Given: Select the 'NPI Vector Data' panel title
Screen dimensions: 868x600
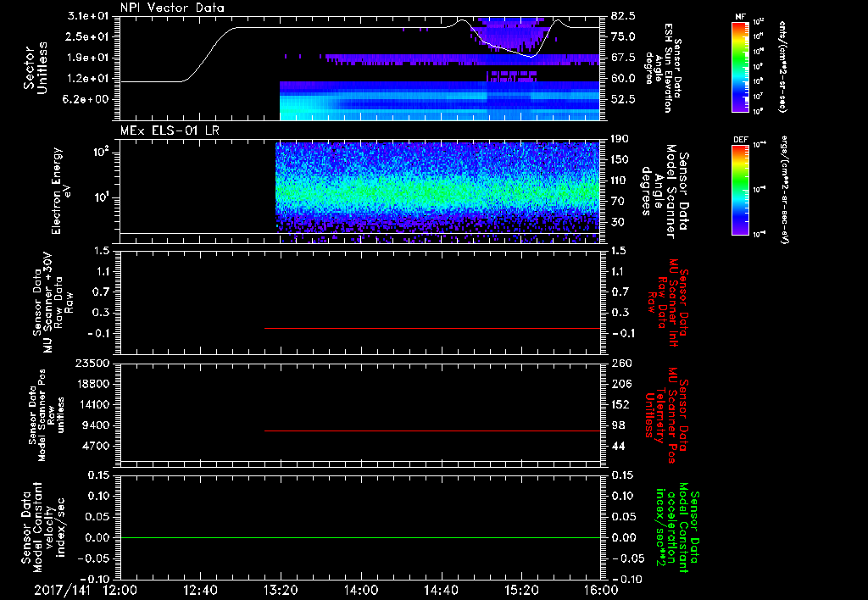Looking at the screenshot, I should click(x=172, y=8).
